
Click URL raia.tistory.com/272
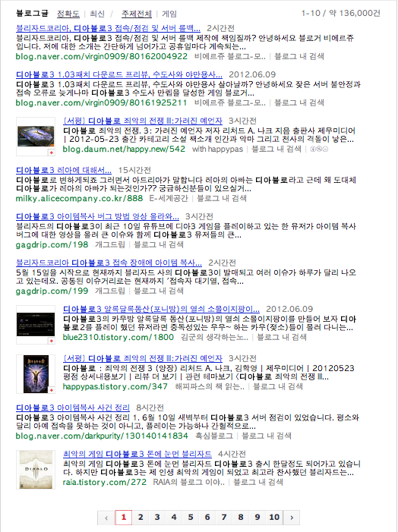105,482
